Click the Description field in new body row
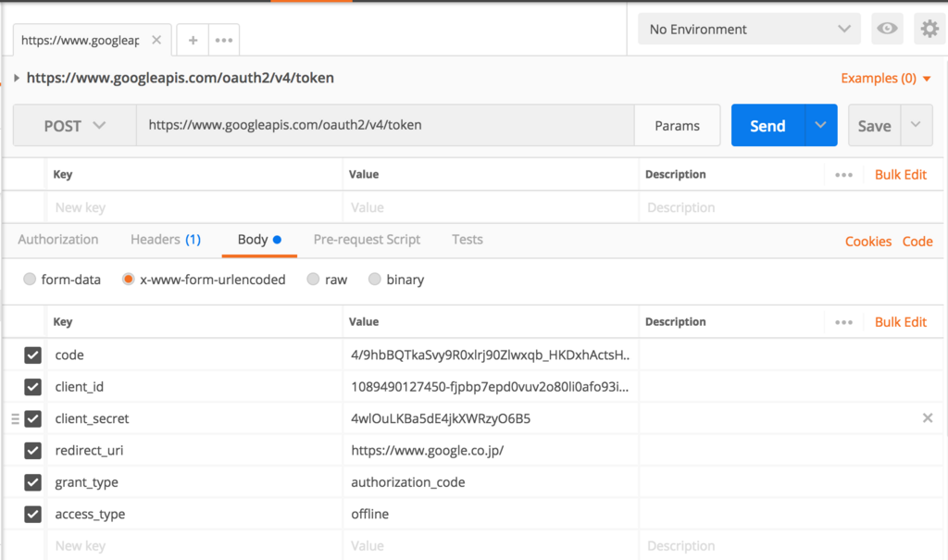 791,545
